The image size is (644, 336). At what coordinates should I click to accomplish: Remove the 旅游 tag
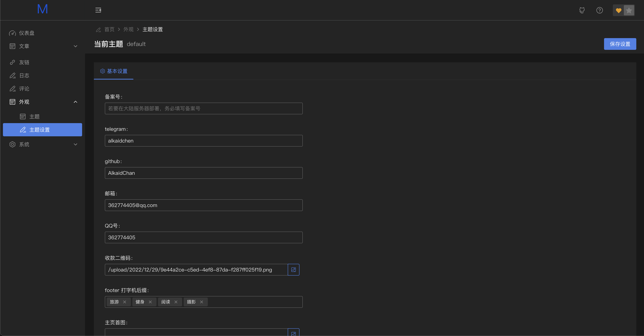(x=124, y=302)
